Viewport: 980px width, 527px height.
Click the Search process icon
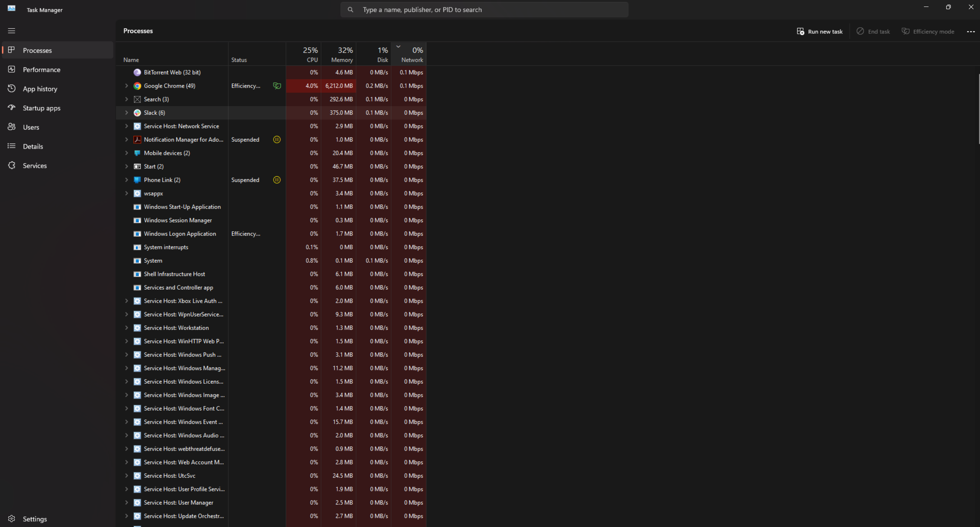point(137,99)
